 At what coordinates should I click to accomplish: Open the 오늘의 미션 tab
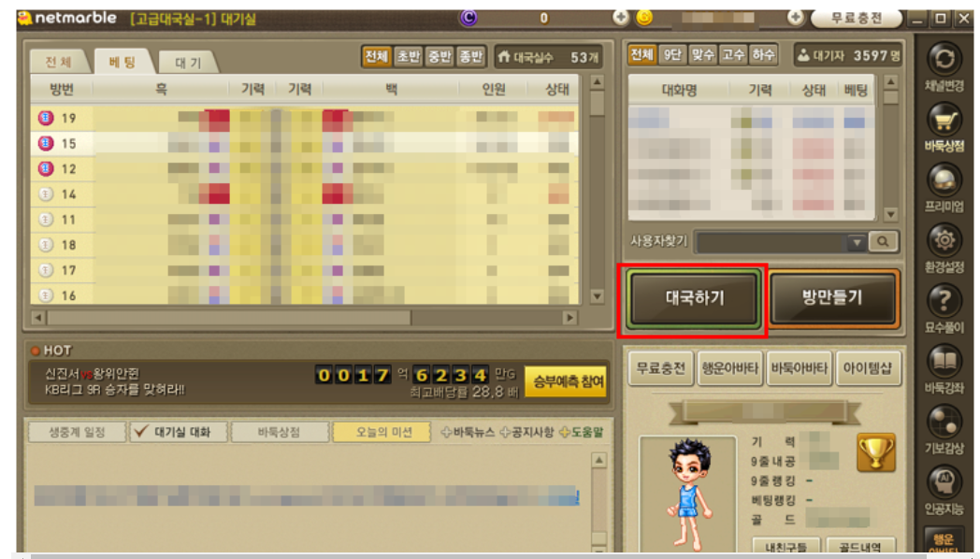(382, 432)
